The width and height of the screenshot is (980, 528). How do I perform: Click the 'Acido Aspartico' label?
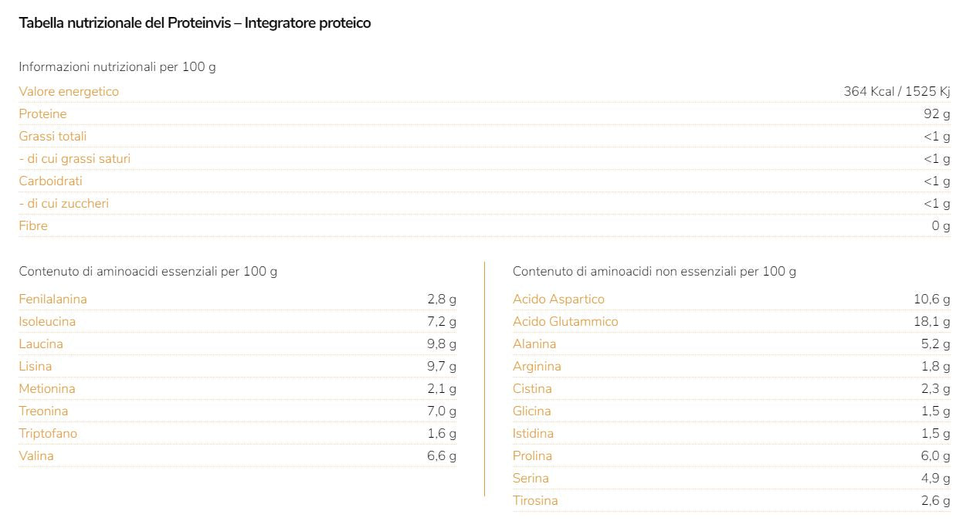(558, 299)
